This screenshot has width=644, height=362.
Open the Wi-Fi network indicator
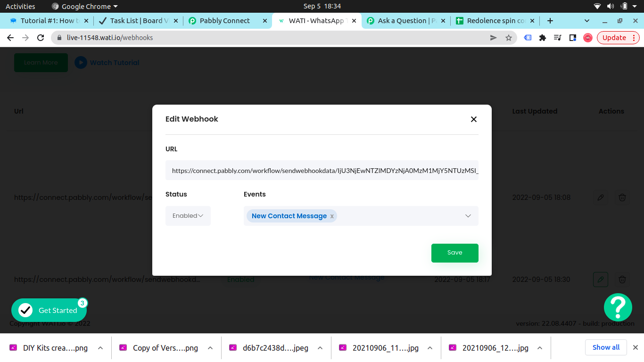(597, 6)
